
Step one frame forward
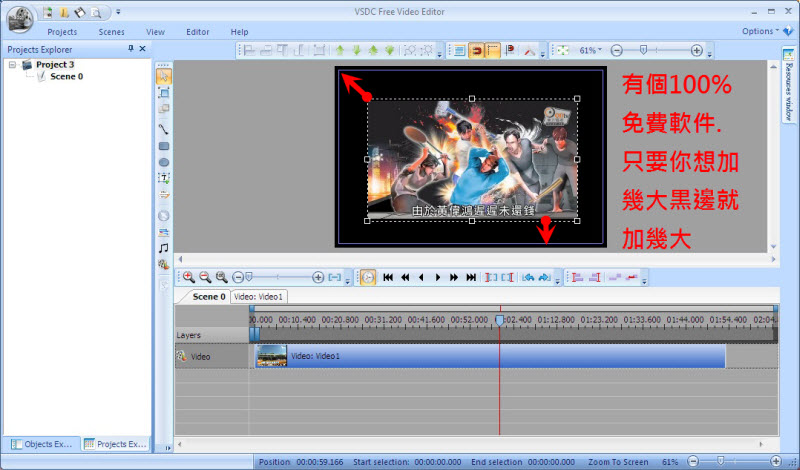[x=438, y=277]
